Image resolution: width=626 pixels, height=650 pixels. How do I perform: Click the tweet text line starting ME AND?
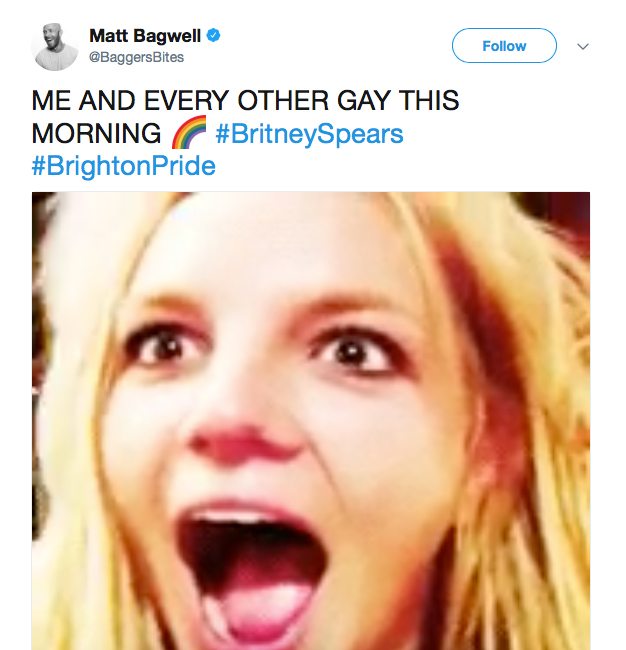[x=245, y=100]
